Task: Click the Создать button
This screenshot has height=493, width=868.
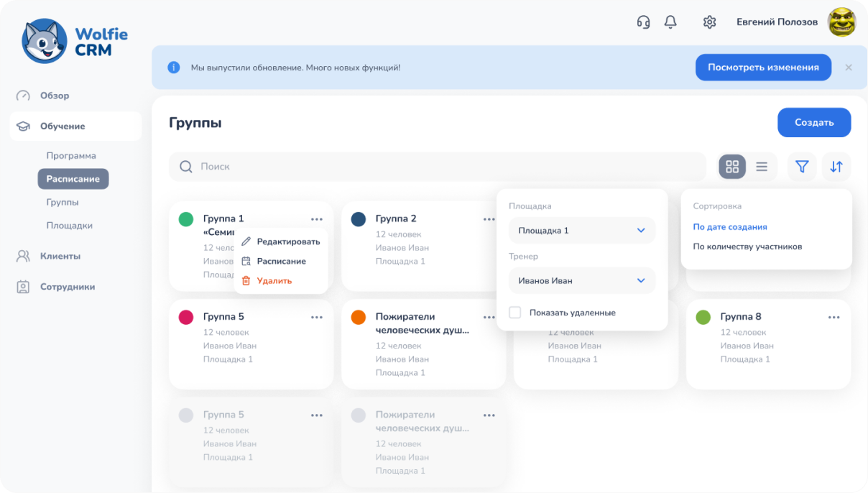Action: 814,123
